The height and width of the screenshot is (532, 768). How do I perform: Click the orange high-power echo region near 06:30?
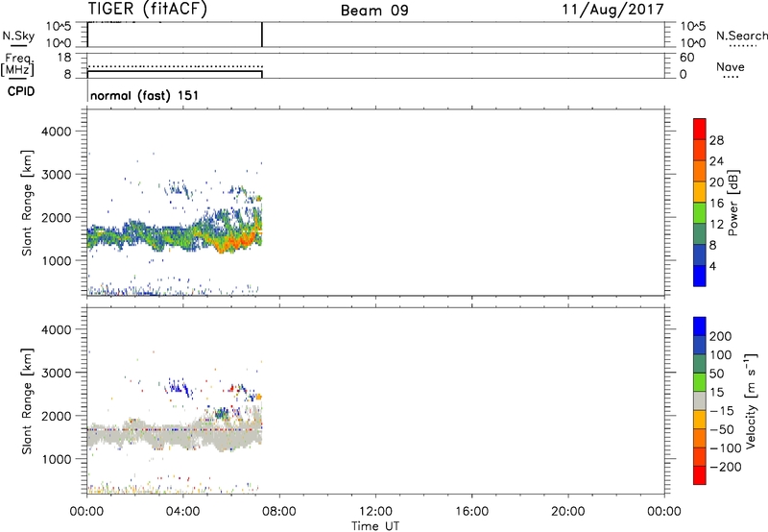[x=240, y=241]
